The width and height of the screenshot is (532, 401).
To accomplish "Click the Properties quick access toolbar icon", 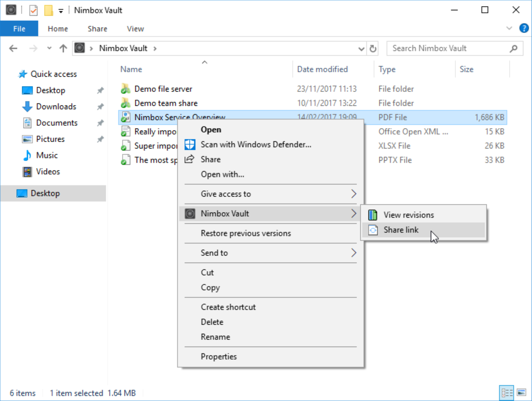I will pos(33,10).
